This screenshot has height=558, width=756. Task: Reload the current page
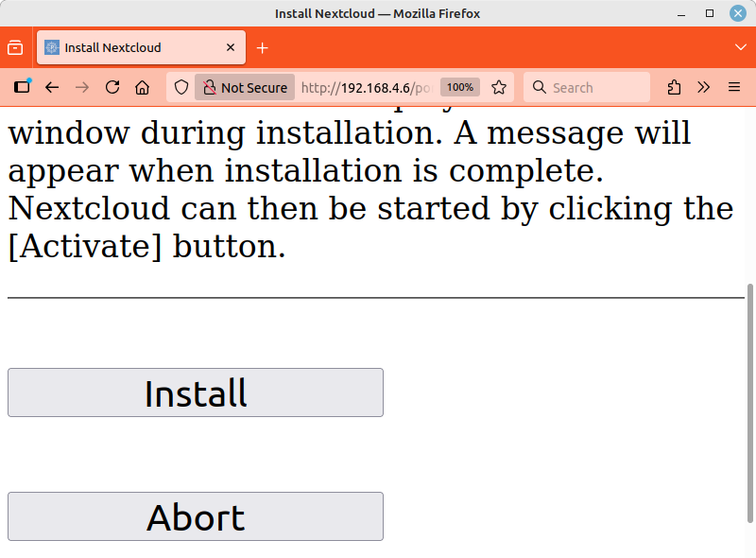(112, 87)
